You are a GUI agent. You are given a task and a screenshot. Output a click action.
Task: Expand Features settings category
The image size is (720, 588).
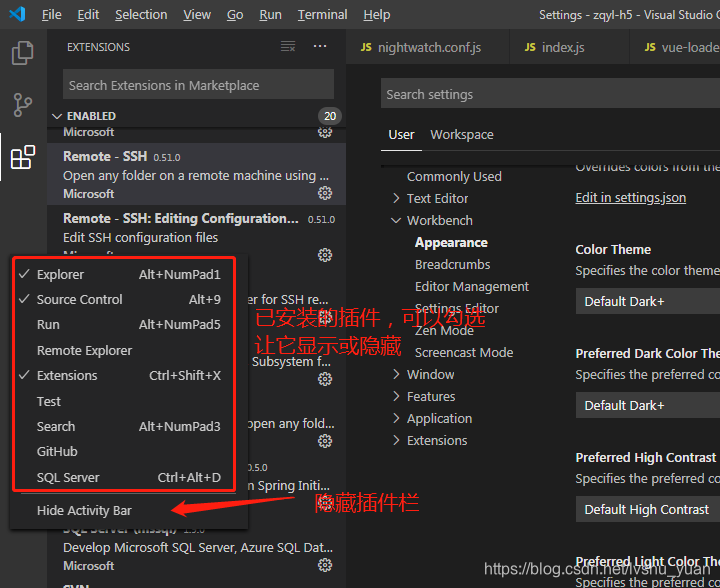point(396,396)
